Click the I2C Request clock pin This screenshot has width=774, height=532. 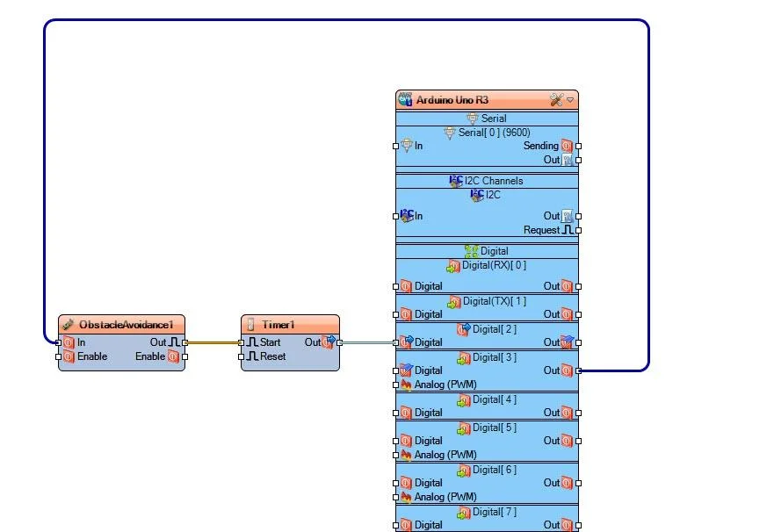click(x=567, y=230)
